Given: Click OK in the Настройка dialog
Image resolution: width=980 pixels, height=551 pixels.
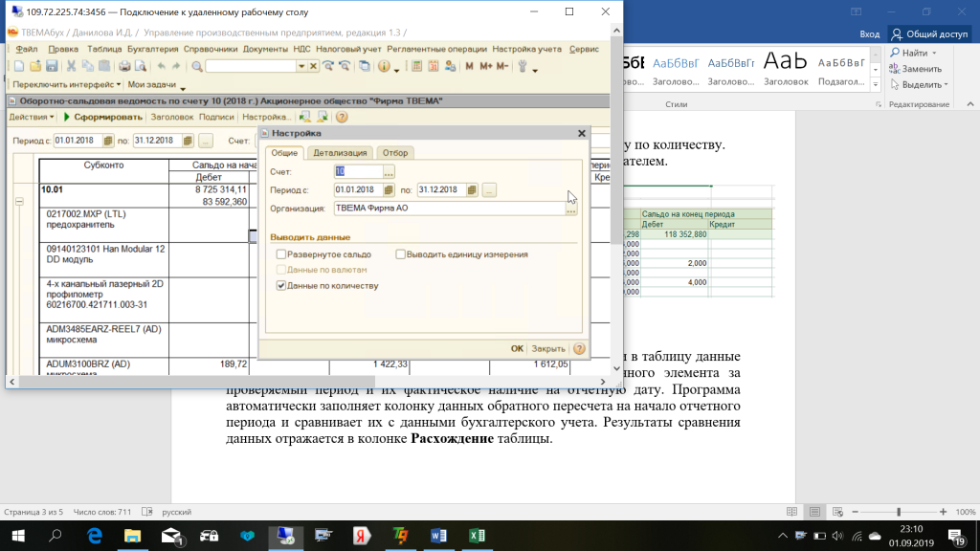Looking at the screenshot, I should pyautogui.click(x=517, y=348).
